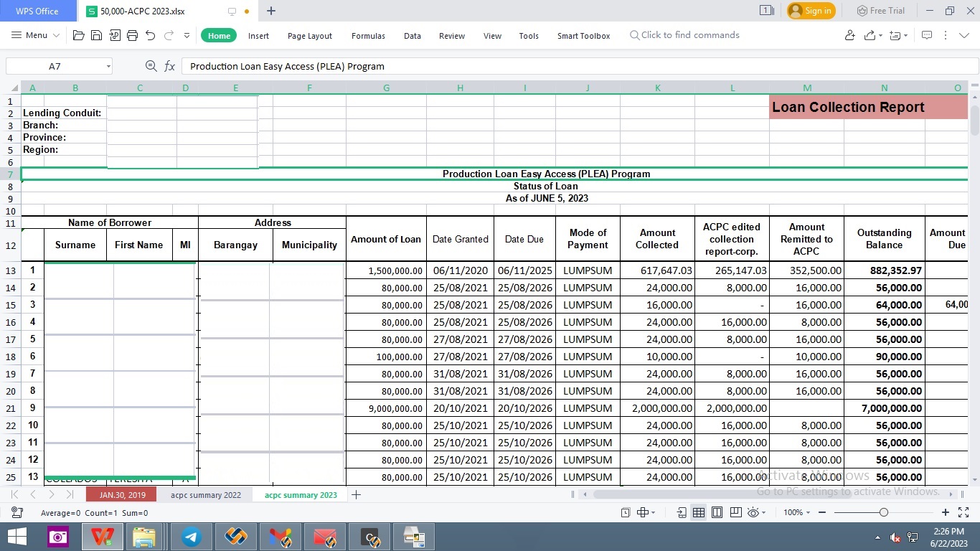Open the Formulas ribbon tab
Image resolution: width=980 pixels, height=551 pixels.
[368, 36]
